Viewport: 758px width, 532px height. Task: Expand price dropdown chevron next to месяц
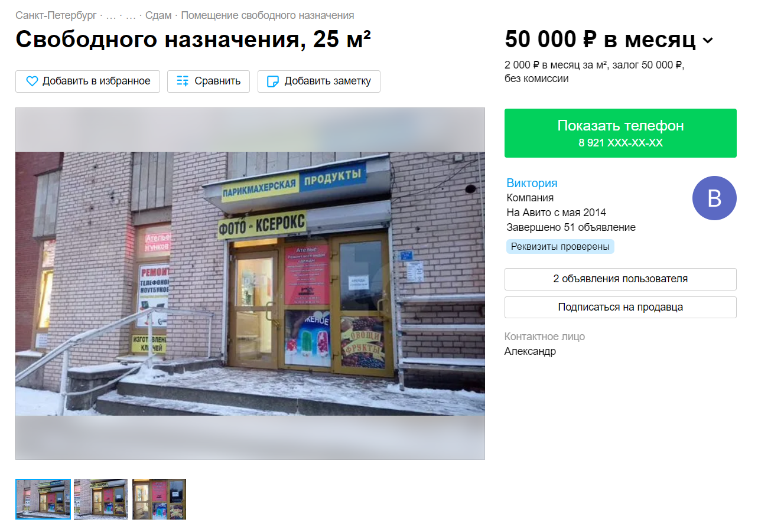pos(708,41)
